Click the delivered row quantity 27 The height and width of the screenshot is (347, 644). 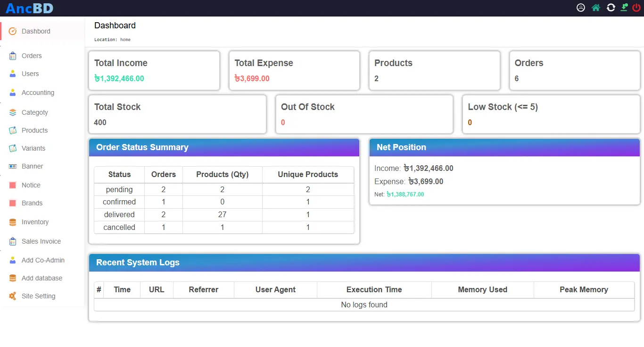coord(222,215)
